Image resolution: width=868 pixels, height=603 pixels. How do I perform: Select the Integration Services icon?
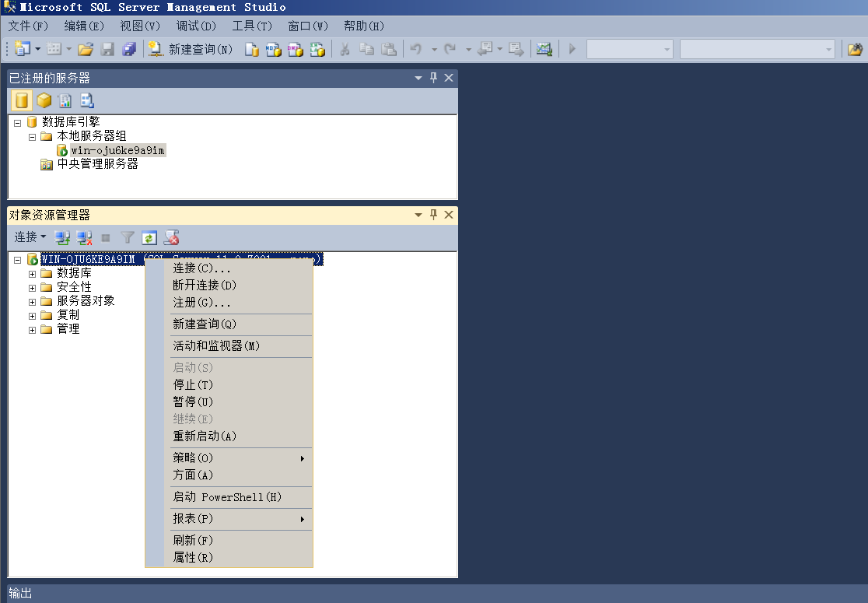(x=87, y=100)
